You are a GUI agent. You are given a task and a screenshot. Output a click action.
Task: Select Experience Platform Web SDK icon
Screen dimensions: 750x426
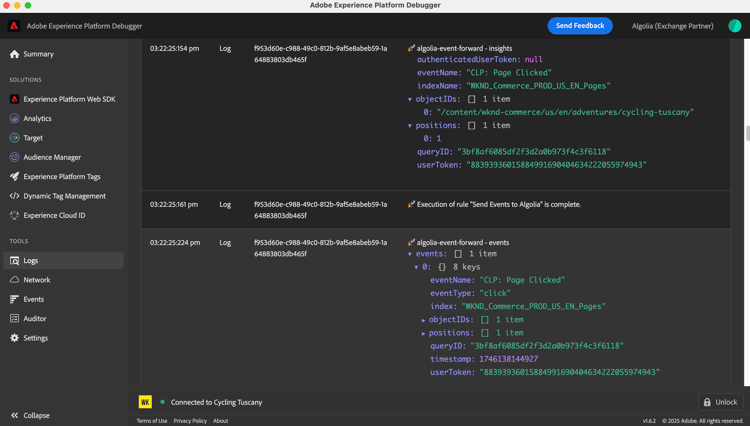(x=14, y=99)
